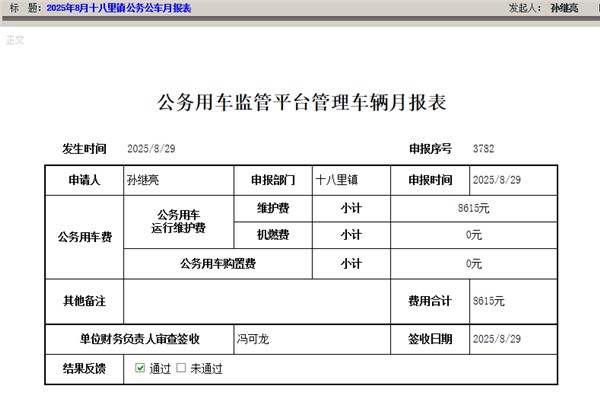
Task: Click the 申报时间 value 2025/8/29
Action: click(x=497, y=180)
